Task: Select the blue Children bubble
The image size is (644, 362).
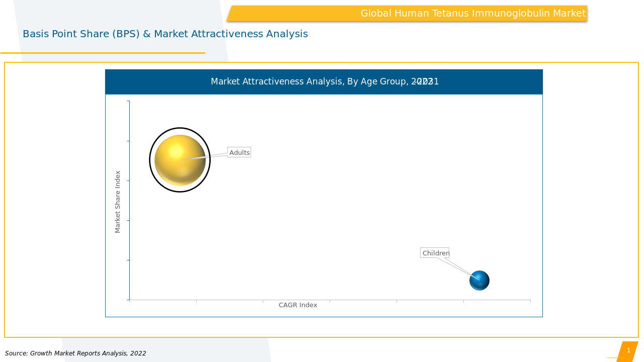Action: [x=479, y=281]
